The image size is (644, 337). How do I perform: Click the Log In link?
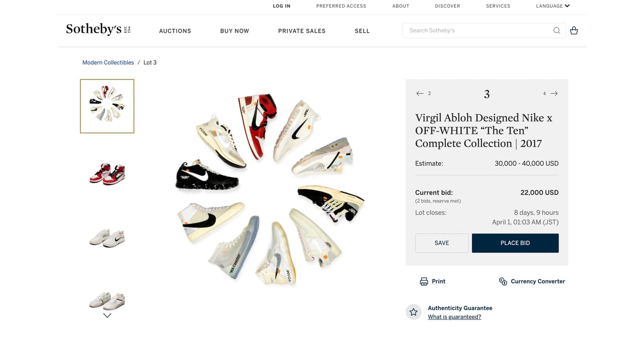tap(282, 6)
